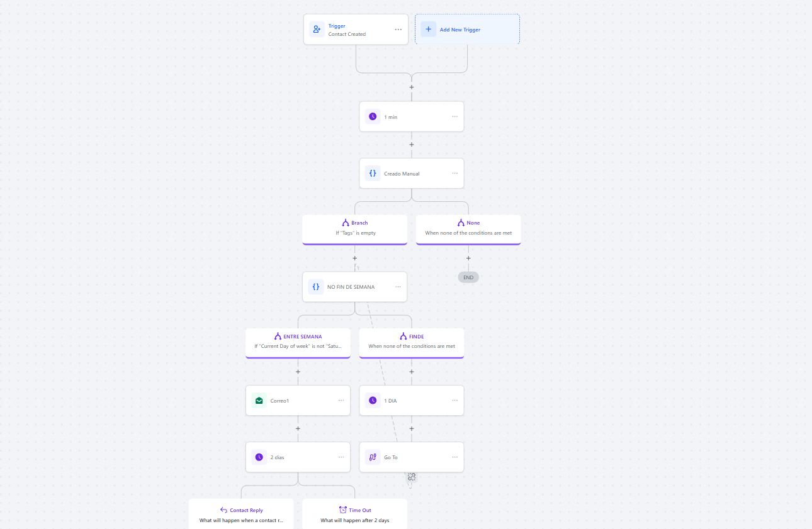Select the Time Out branch
Image resolution: width=812 pixels, height=529 pixels.
tap(355, 515)
